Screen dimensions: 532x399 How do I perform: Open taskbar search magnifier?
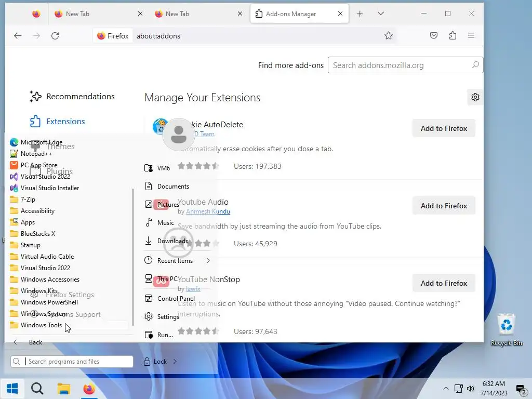pyautogui.click(x=37, y=389)
